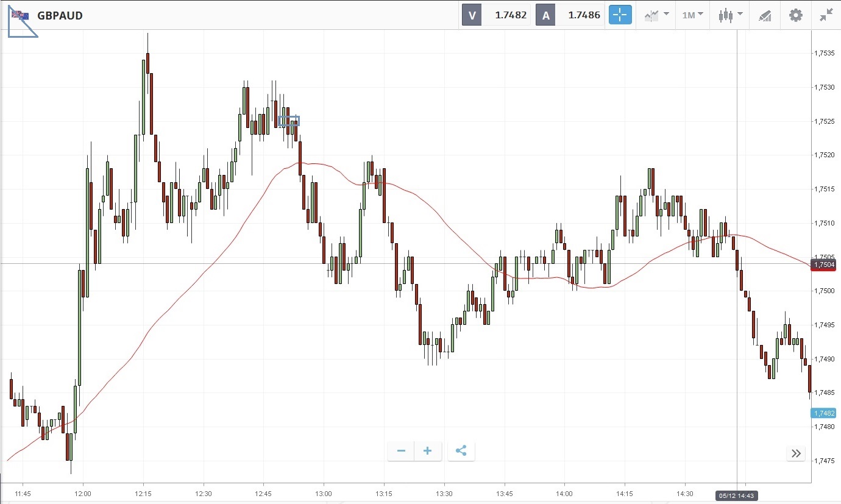The width and height of the screenshot is (841, 504).
Task: Click the collapse chart arrows icon
Action: pos(826,15)
